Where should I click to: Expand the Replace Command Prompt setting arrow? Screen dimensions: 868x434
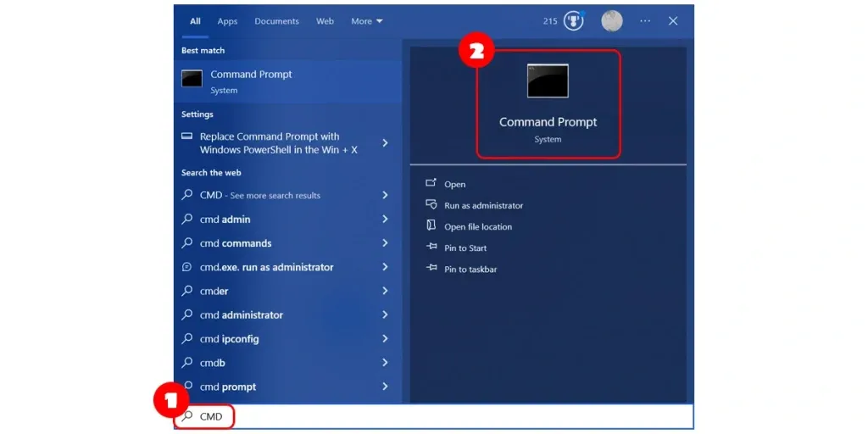tap(386, 142)
